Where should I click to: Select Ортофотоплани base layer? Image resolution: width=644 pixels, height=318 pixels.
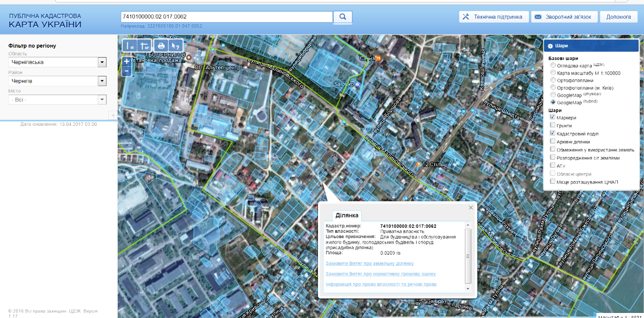(553, 80)
